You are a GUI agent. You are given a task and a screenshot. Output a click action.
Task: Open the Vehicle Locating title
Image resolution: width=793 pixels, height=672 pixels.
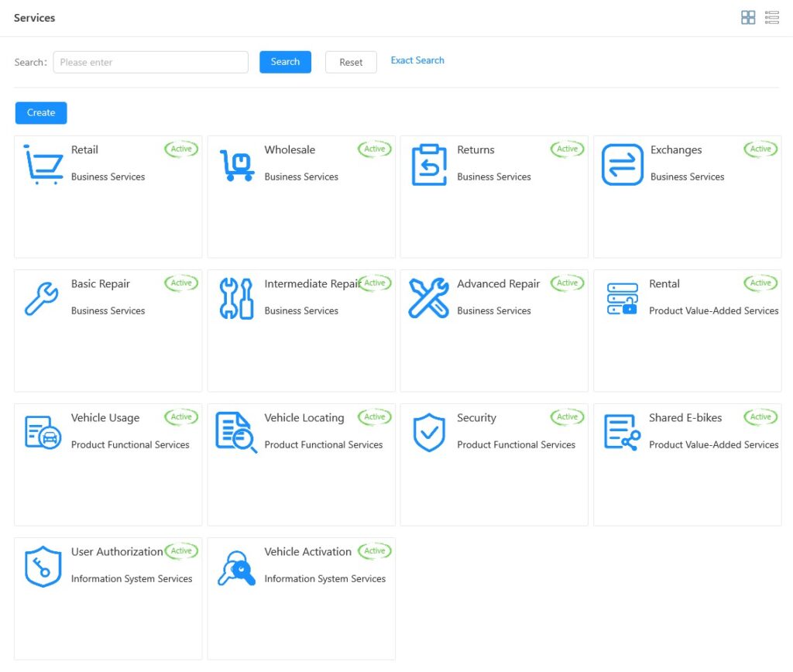304,418
